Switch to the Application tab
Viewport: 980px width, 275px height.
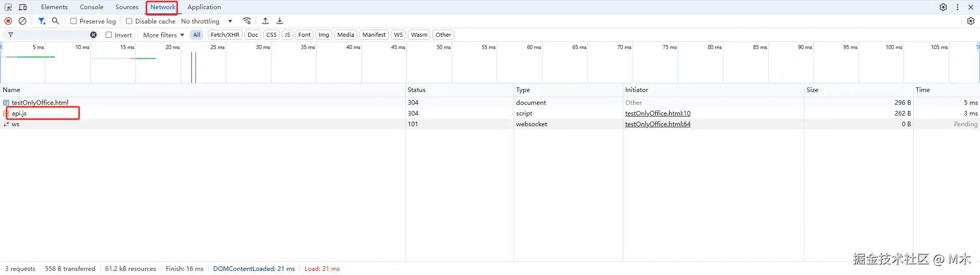[x=204, y=7]
